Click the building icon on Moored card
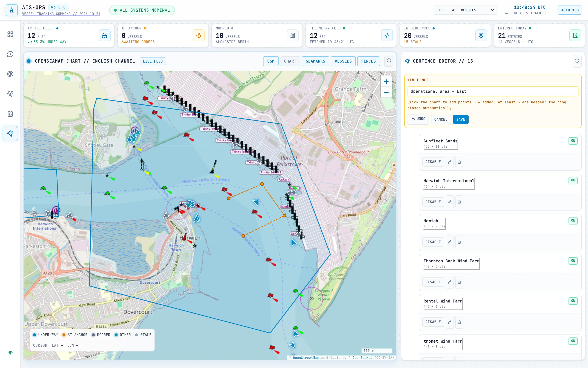Viewport: 588px width, 368px height. 293,36
